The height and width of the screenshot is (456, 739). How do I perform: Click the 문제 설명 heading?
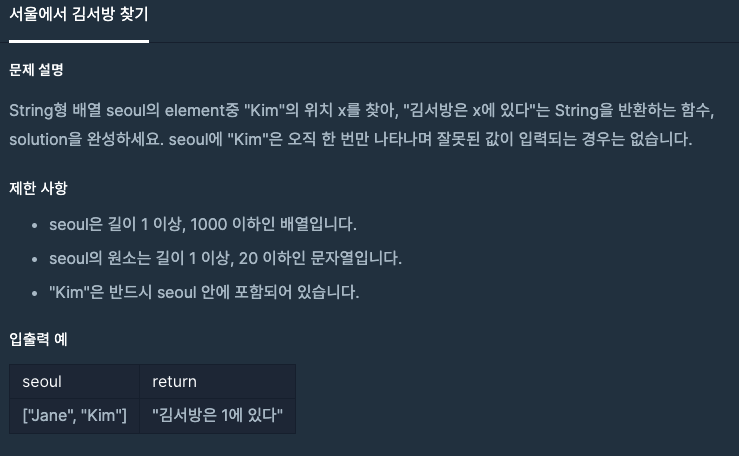pyautogui.click(x=36, y=71)
